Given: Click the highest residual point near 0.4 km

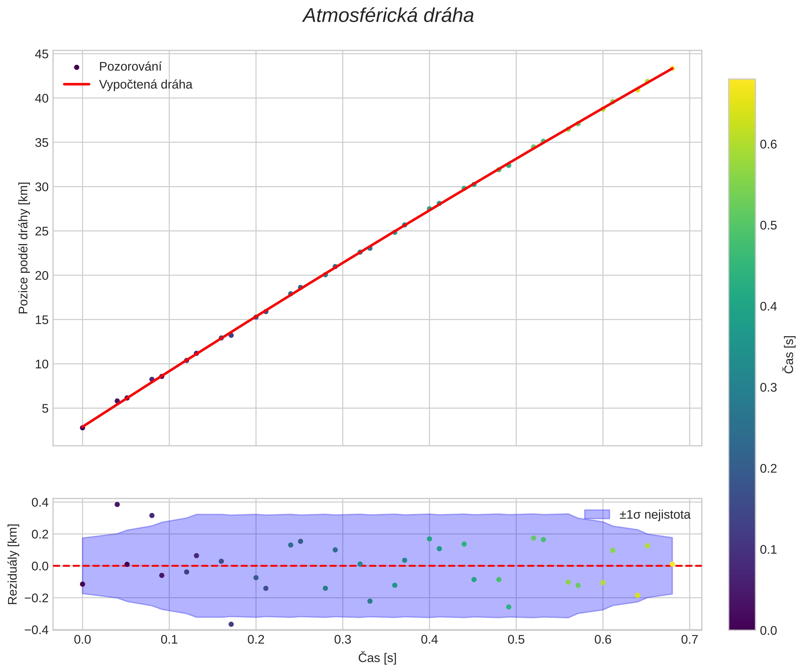Looking at the screenshot, I should click(117, 505).
